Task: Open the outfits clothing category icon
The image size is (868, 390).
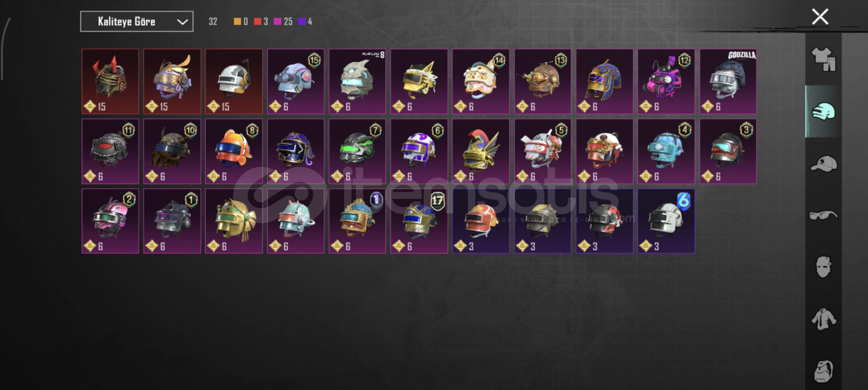Action: [x=823, y=59]
